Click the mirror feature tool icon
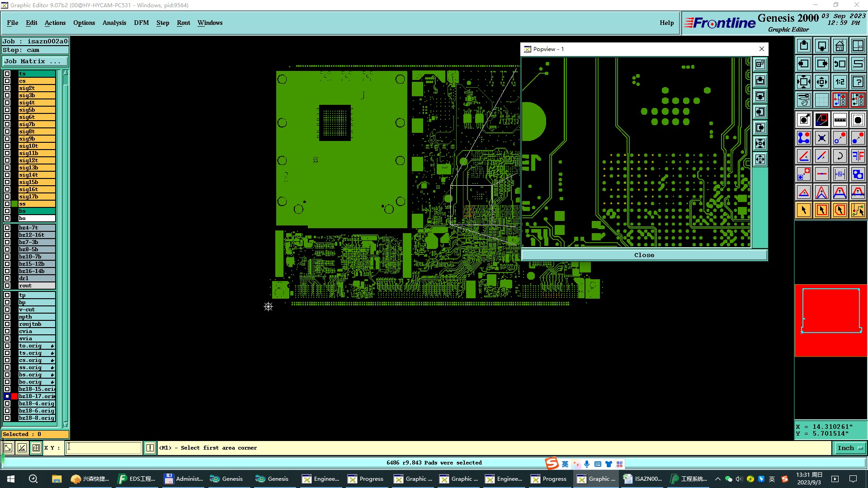 [858, 156]
